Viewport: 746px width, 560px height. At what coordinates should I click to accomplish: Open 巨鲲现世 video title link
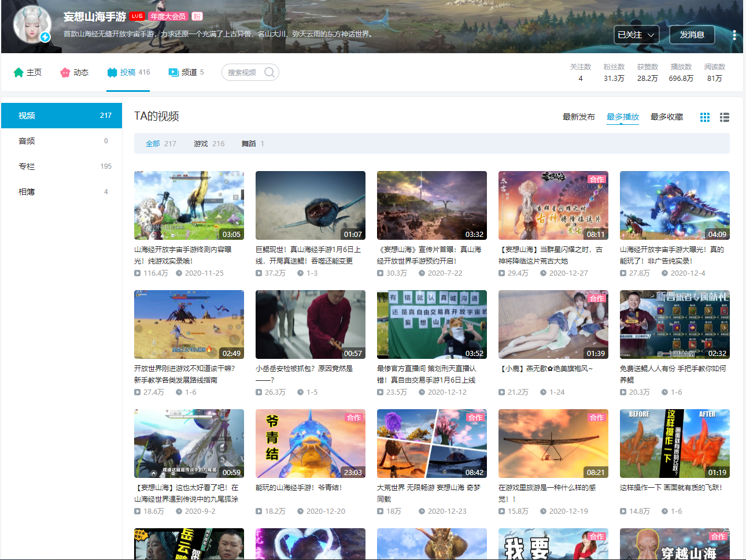(x=308, y=255)
